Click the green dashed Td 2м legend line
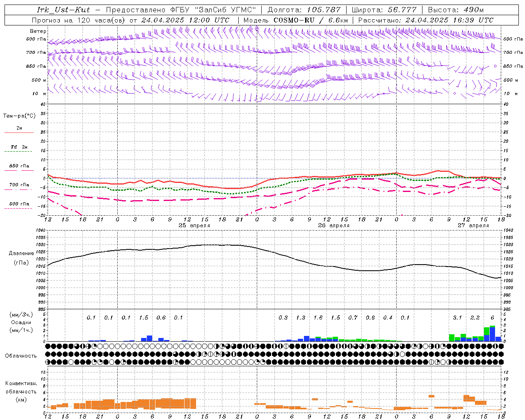This screenshot has height=420, width=525. pos(19,151)
